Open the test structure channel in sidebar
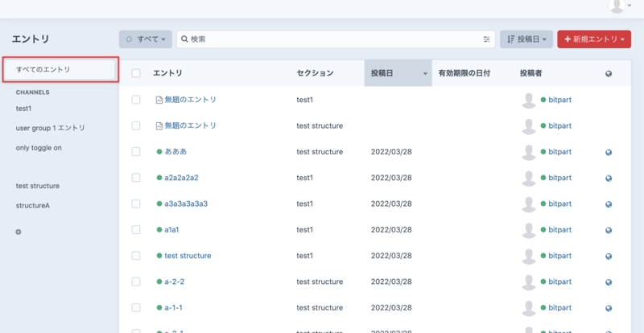This screenshot has width=644, height=333. coord(38,186)
